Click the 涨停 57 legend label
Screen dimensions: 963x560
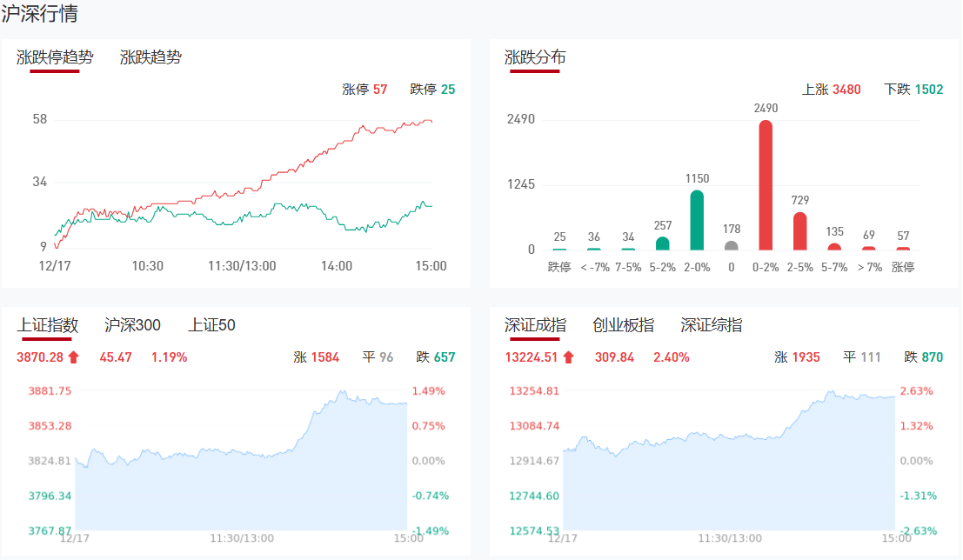pyautogui.click(x=364, y=90)
